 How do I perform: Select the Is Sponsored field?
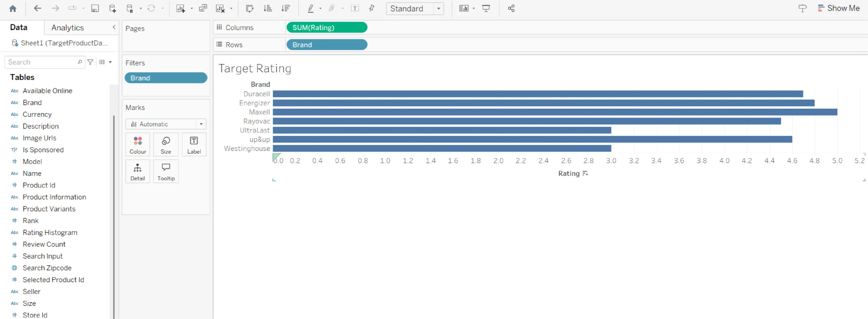click(43, 150)
